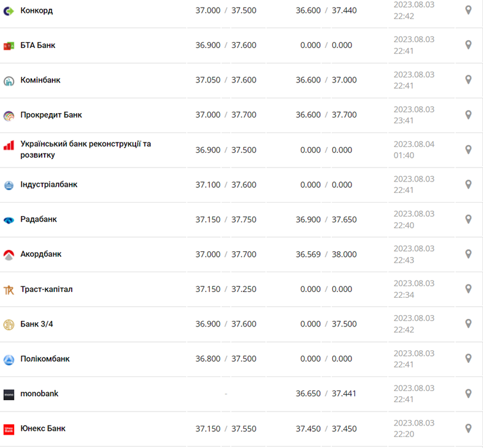Click the Комінбанк location pin icon
This screenshot has height=448, width=483.
click(x=468, y=80)
